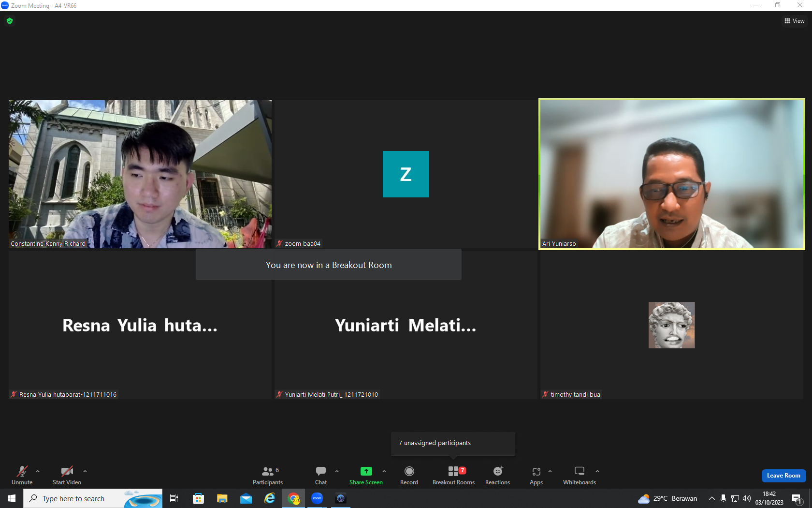Expand Apps options arrow
This screenshot has width=812, height=508.
pos(550,471)
